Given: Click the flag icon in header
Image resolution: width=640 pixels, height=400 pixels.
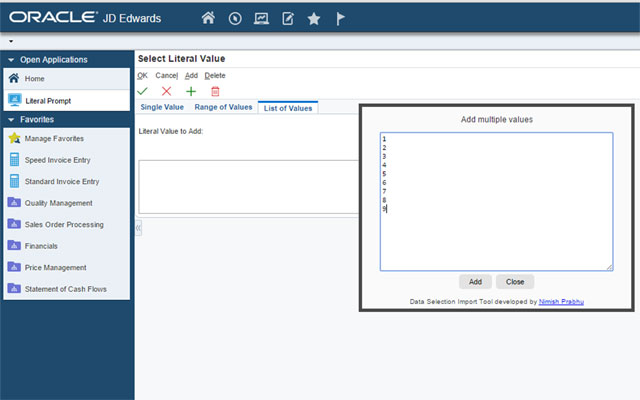Looking at the screenshot, I should (339, 18).
